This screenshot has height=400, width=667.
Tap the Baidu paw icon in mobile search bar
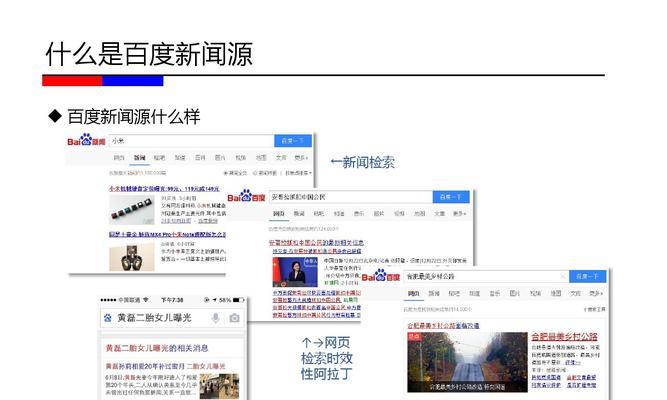[x=108, y=318]
